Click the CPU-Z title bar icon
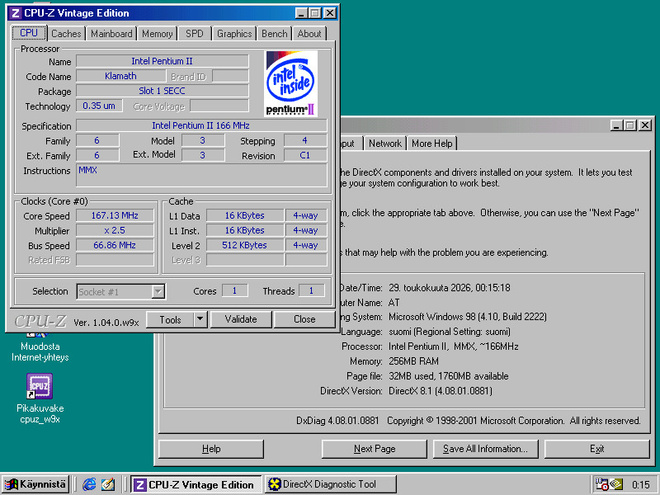Viewport: 660px width, 495px height. point(15,13)
